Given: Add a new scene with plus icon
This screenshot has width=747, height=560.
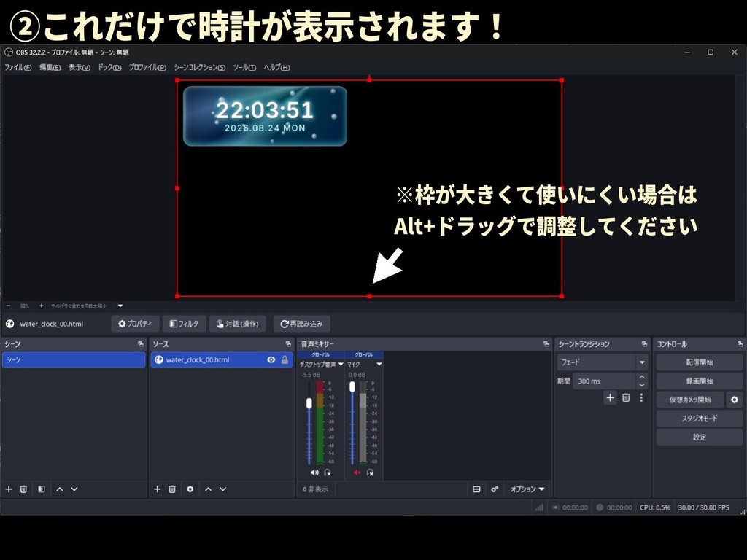Looking at the screenshot, I should 9,489.
